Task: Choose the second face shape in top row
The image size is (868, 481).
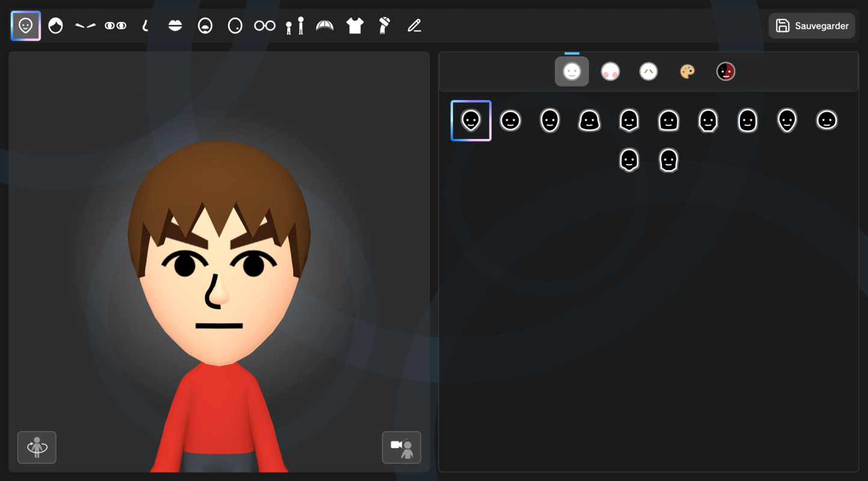Action: click(510, 121)
